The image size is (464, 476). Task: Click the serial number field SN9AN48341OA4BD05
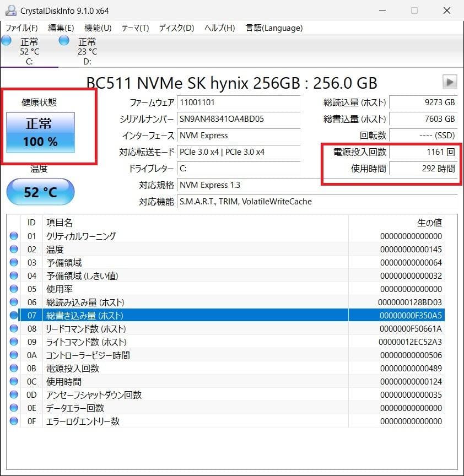pos(239,118)
